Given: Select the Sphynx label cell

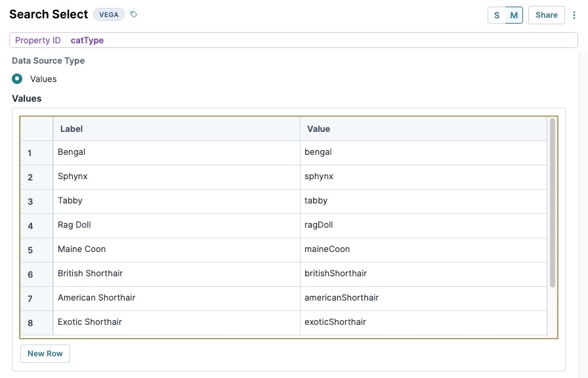Looking at the screenshot, I should pos(177,177).
